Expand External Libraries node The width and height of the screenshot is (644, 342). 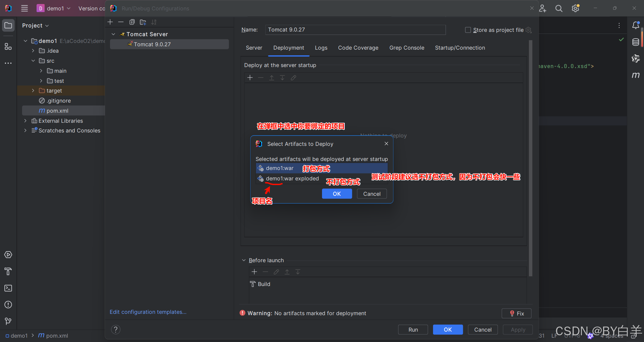point(25,121)
